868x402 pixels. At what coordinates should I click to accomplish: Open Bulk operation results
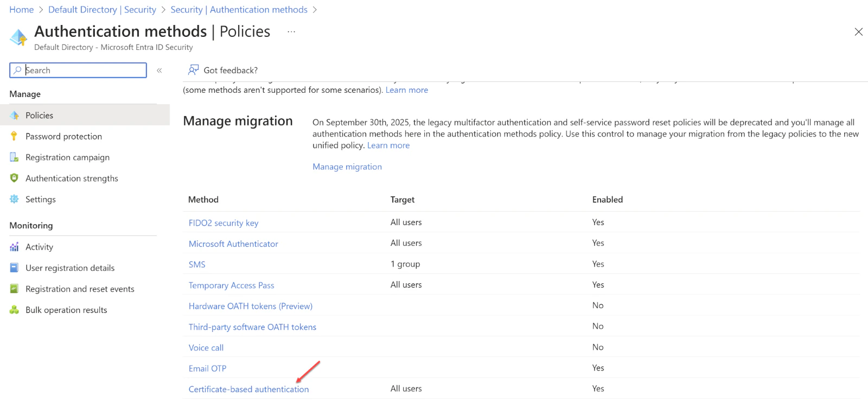(66, 310)
